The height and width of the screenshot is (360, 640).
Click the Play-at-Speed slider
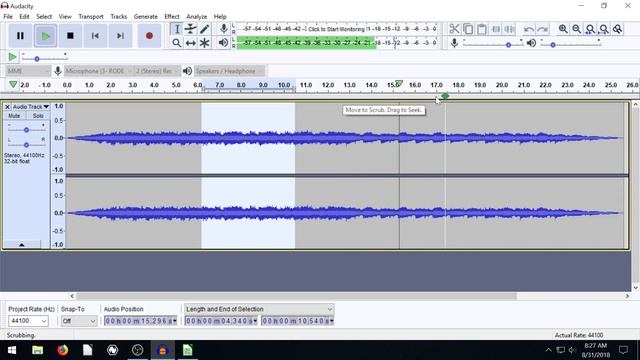click(x=44, y=58)
